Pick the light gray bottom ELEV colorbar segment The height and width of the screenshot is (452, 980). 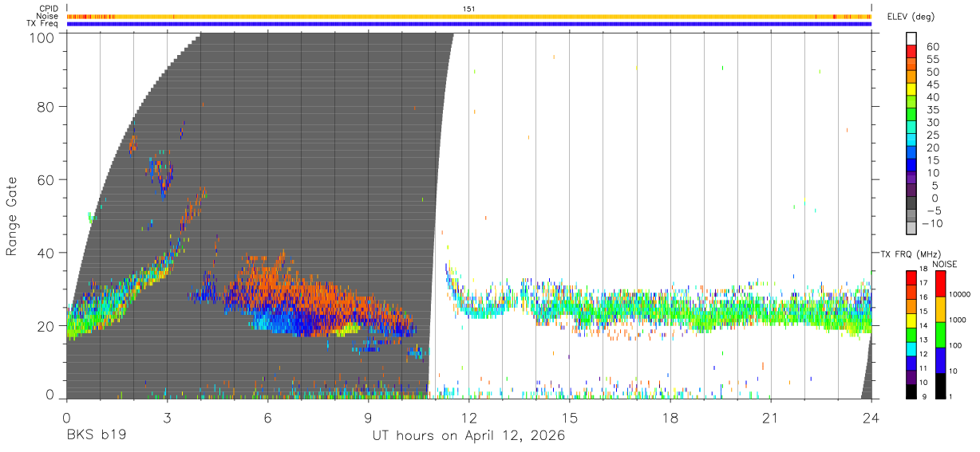[x=912, y=230]
